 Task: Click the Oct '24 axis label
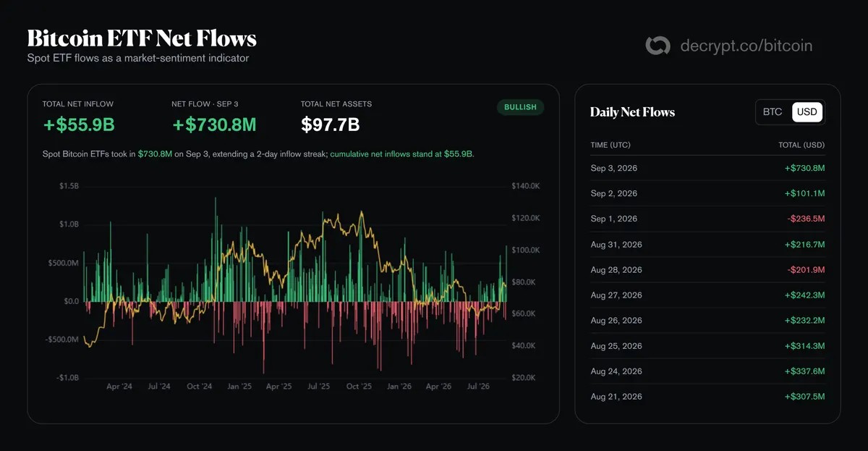click(x=199, y=387)
